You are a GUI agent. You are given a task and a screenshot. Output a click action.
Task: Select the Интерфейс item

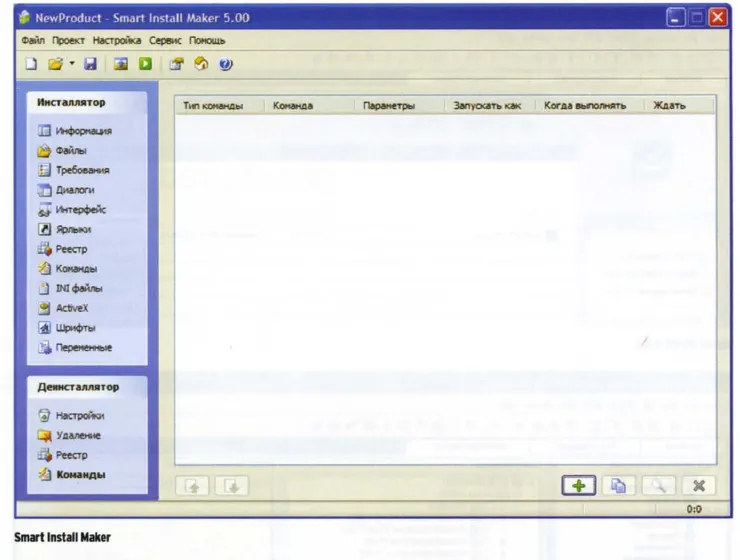(x=81, y=209)
